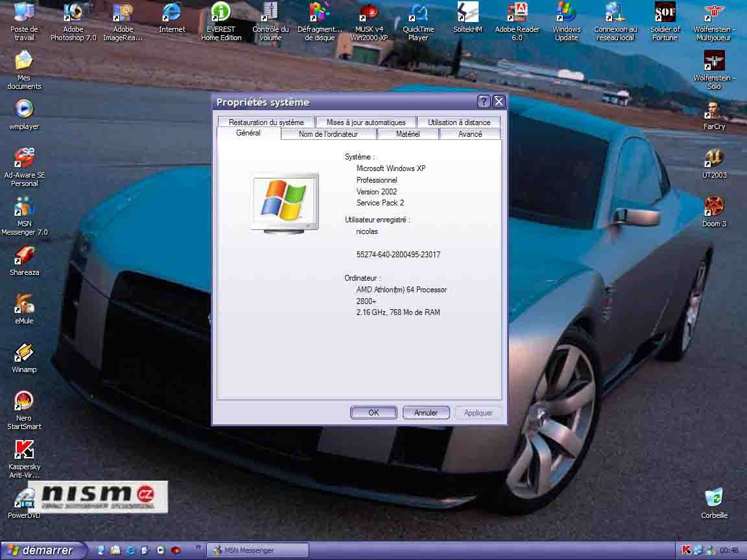Image resolution: width=747 pixels, height=560 pixels.
Task: Click the Contrôle du volume icon
Action: click(270, 21)
